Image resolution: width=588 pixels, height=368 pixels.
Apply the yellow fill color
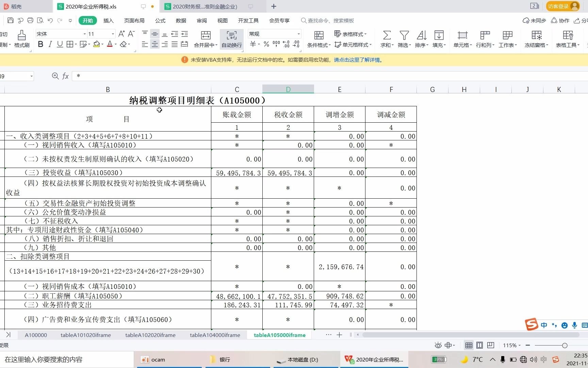[x=97, y=44]
